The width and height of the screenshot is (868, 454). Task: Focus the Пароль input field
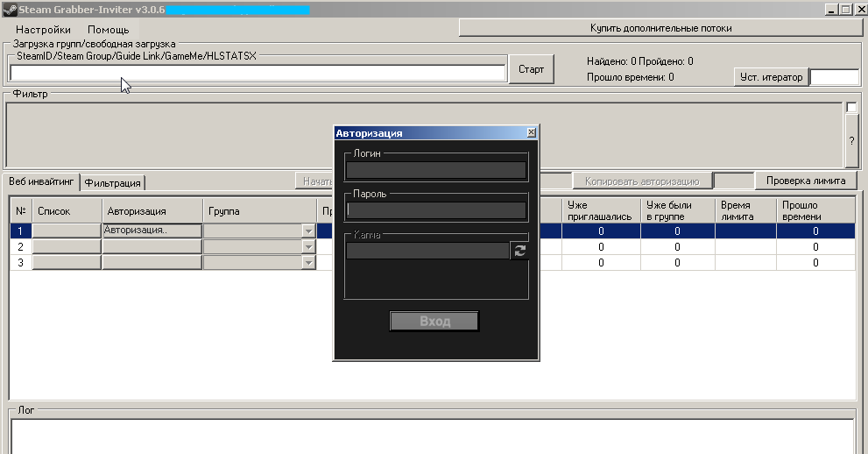tap(435, 210)
